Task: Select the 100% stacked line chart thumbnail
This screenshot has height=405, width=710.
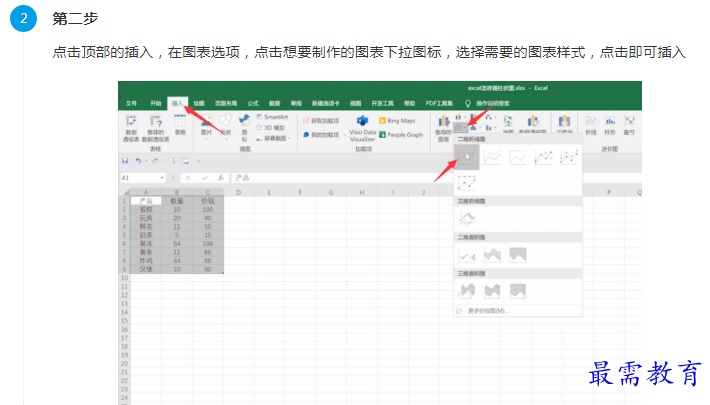Action: (x=518, y=157)
